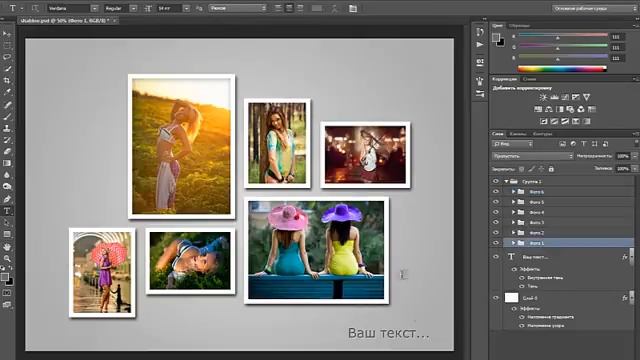This screenshot has width=640, height=360.
Task: Select the Lasso tool
Action: pos(7,57)
